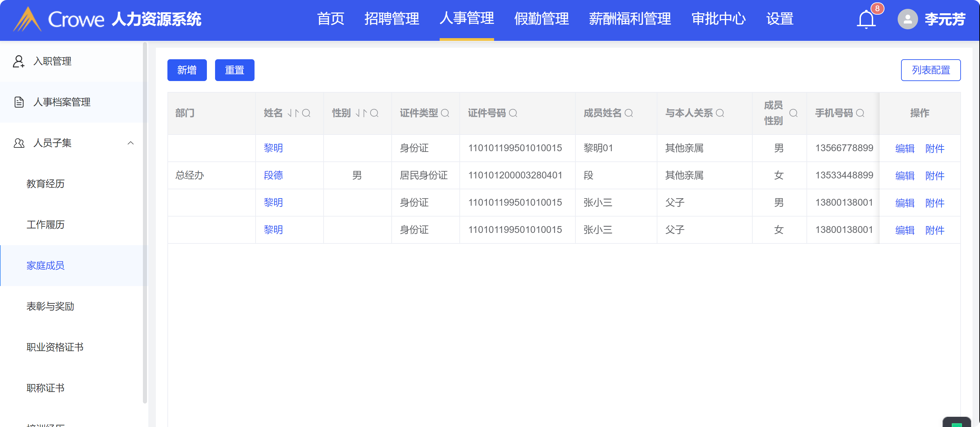Click the sort icon in 姓名 column header

coord(293,113)
